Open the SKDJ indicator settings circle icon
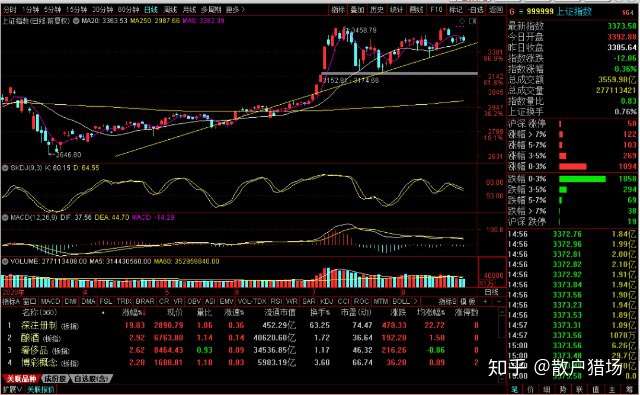The image size is (640, 395). pos(5,168)
